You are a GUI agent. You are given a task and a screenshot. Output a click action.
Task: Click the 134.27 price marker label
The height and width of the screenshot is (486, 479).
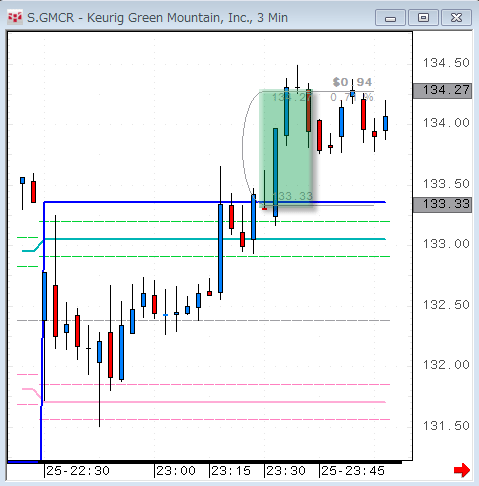(x=442, y=91)
